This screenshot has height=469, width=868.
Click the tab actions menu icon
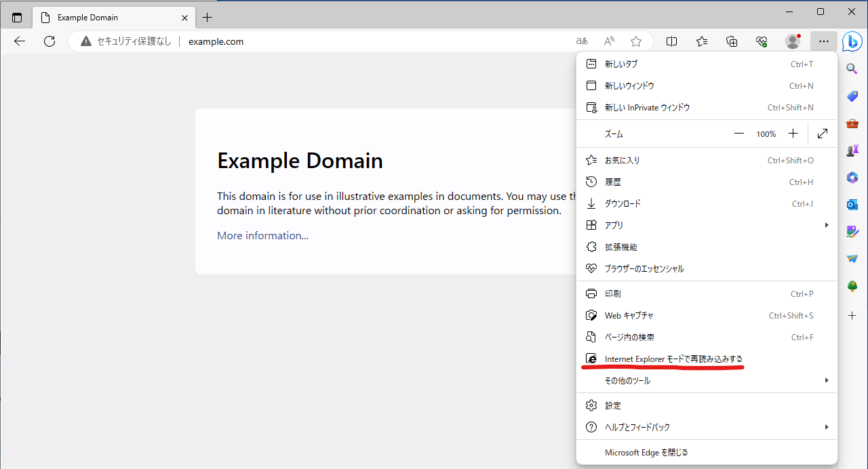(x=17, y=18)
